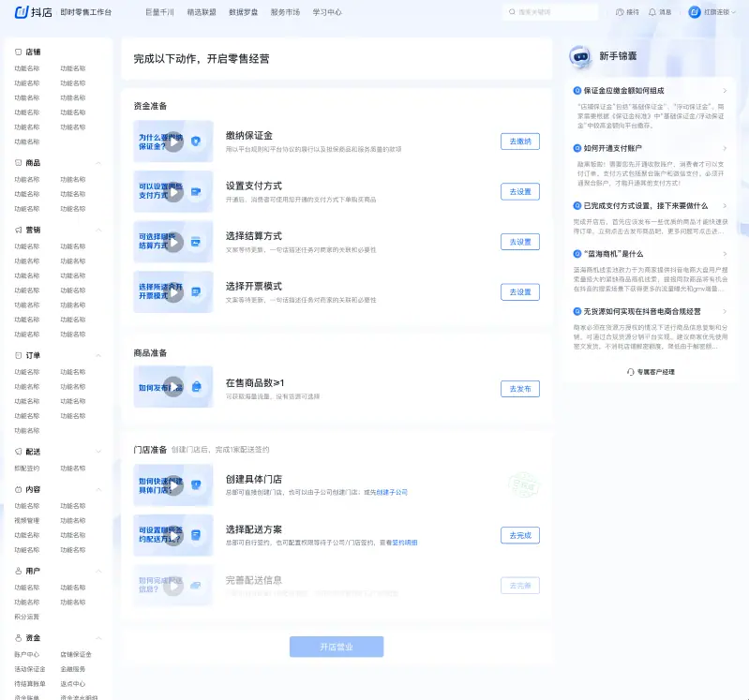This screenshot has width=749, height=700.
Task: Click question icon beside 保证金应缴金额如何组成
Action: 577,90
